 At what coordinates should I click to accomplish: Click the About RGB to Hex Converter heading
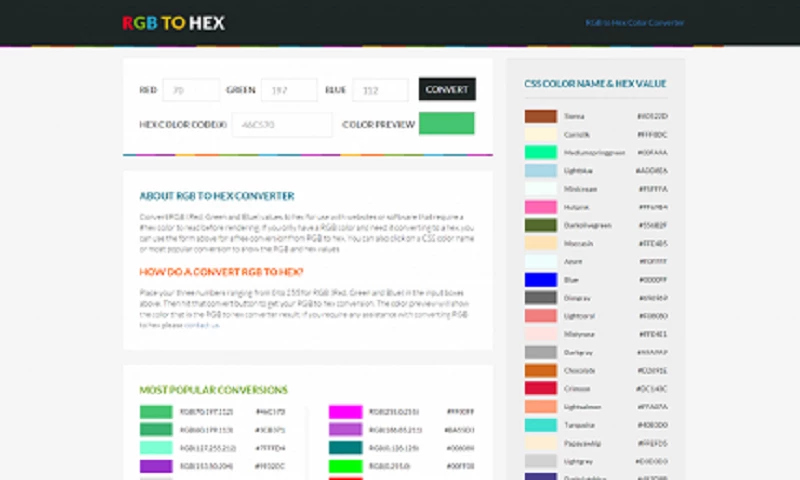[x=217, y=196]
